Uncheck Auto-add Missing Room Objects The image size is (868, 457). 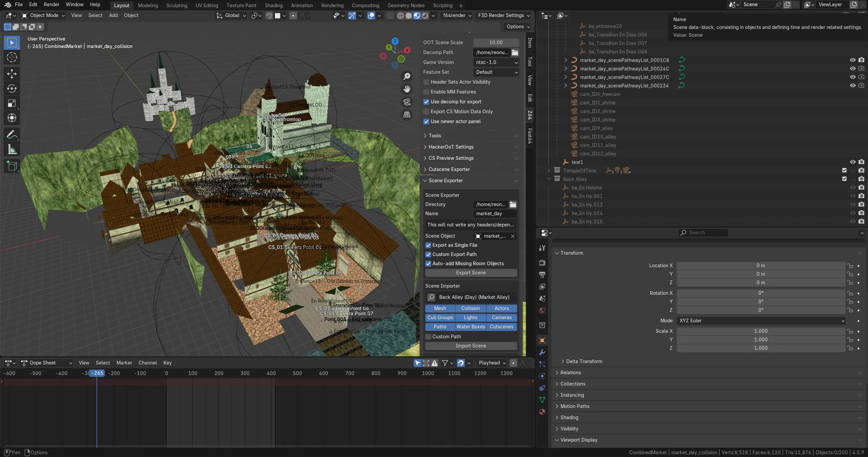point(428,264)
